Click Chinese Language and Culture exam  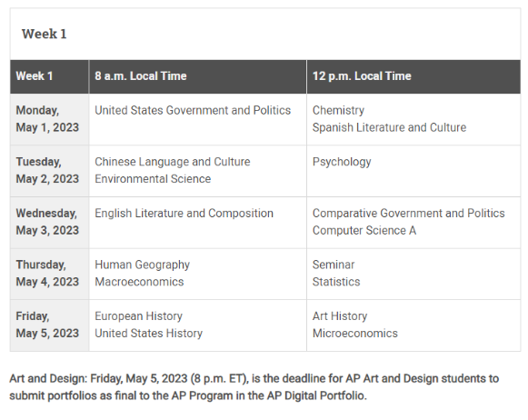click(173, 162)
